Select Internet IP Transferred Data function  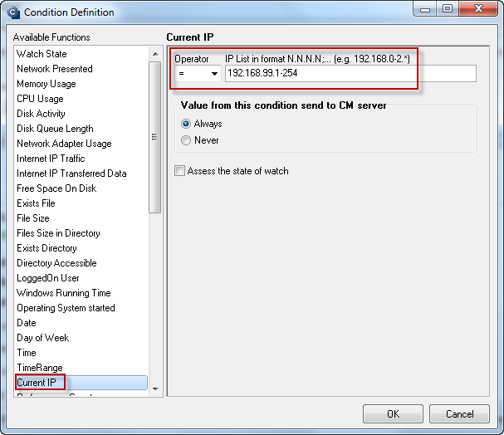81,174
